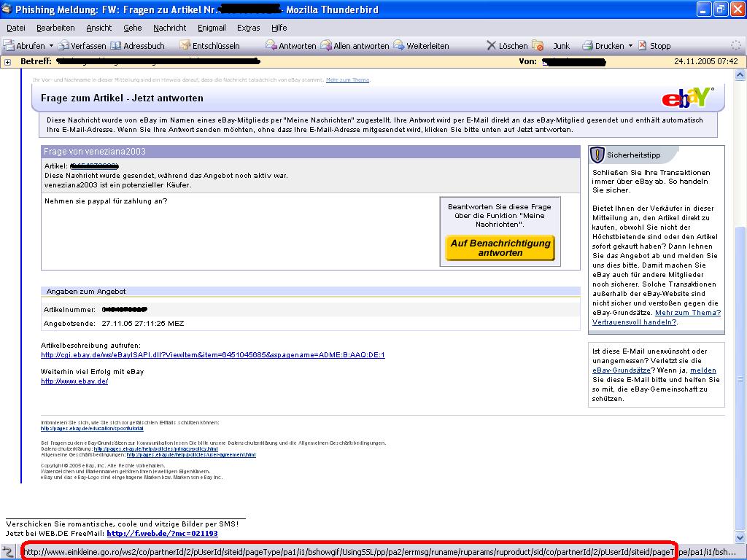Click the scrollbar down arrow

[x=740, y=537]
